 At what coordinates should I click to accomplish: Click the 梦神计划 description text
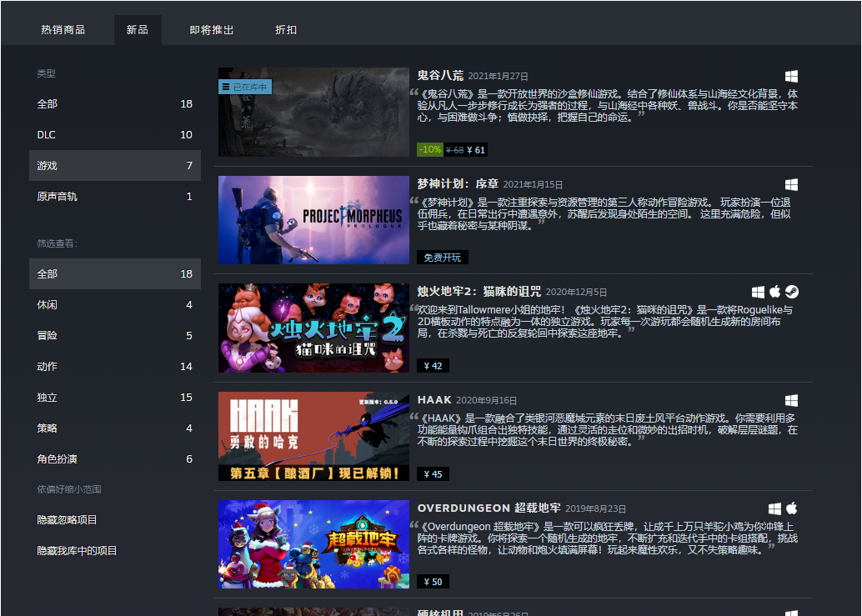point(604,213)
